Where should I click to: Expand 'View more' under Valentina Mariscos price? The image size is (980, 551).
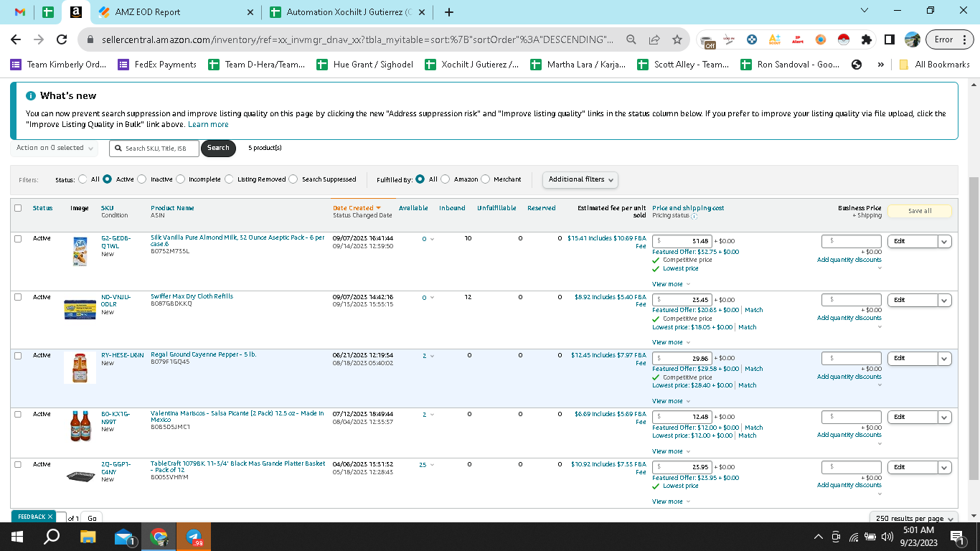pos(671,451)
